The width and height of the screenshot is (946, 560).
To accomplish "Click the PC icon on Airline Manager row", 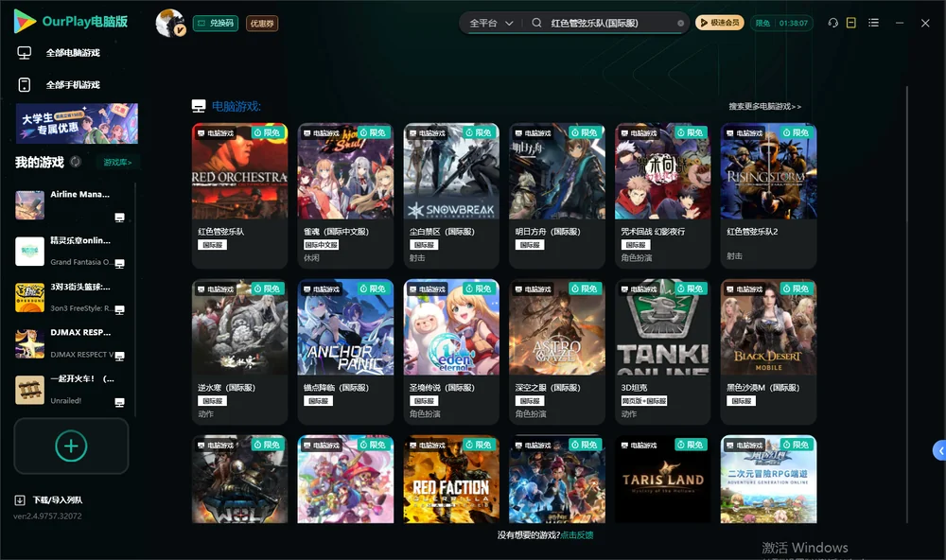I will pyautogui.click(x=119, y=218).
